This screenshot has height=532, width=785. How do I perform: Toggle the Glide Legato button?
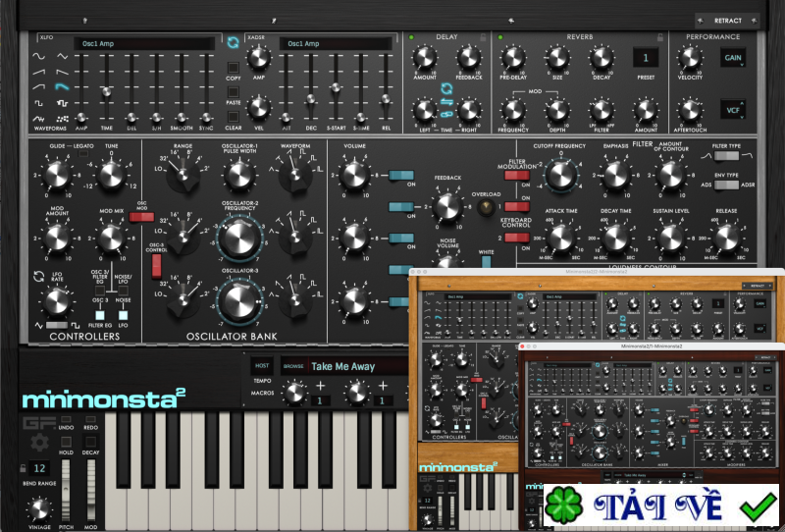click(x=83, y=154)
